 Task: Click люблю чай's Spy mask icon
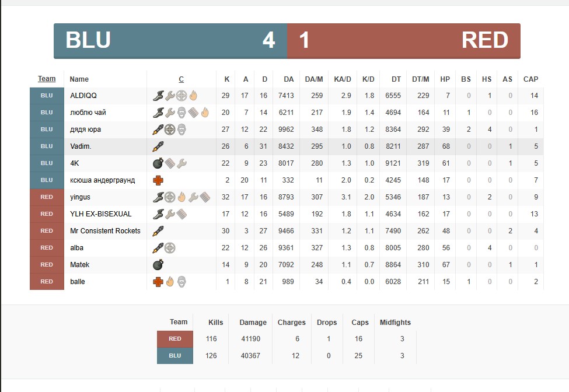pyautogui.click(x=181, y=113)
